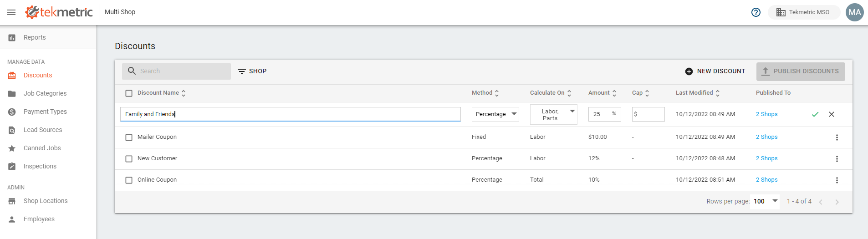Open more options for Online Coupon

pyautogui.click(x=837, y=180)
